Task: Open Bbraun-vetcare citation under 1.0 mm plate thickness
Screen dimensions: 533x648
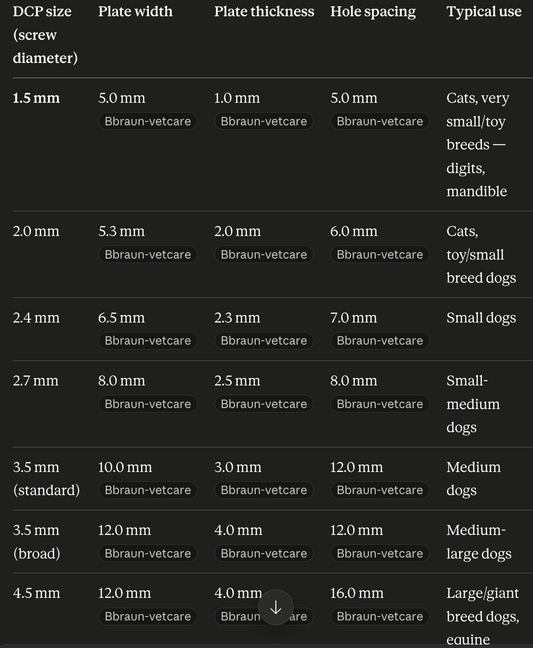Action: coord(264,121)
